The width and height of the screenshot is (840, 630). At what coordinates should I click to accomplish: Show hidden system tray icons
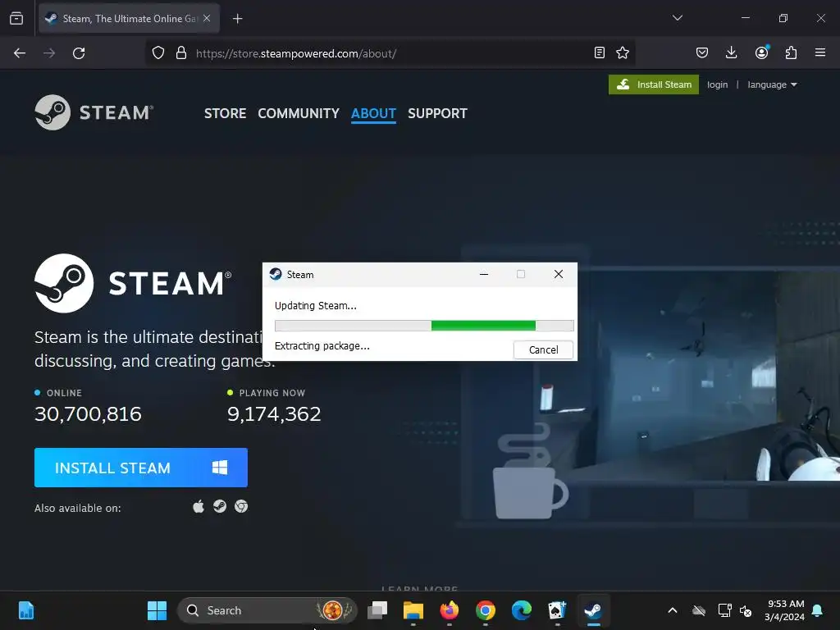[673, 610]
